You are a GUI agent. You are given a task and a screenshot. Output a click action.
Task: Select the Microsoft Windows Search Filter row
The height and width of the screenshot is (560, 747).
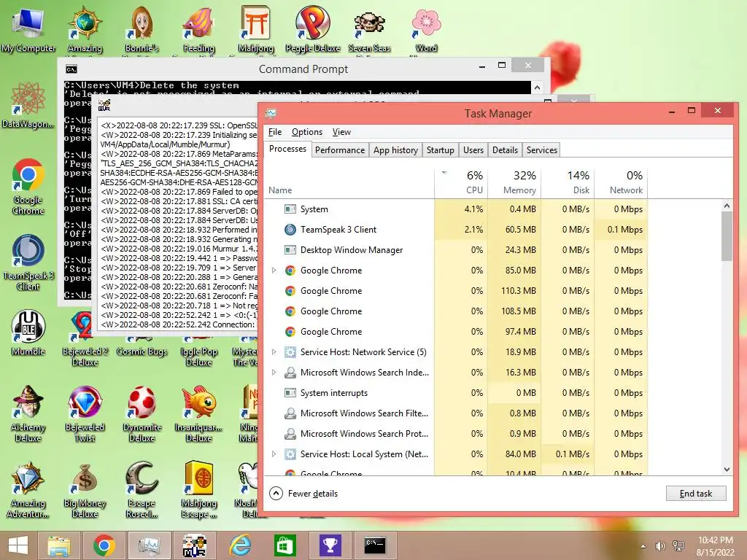pos(456,413)
